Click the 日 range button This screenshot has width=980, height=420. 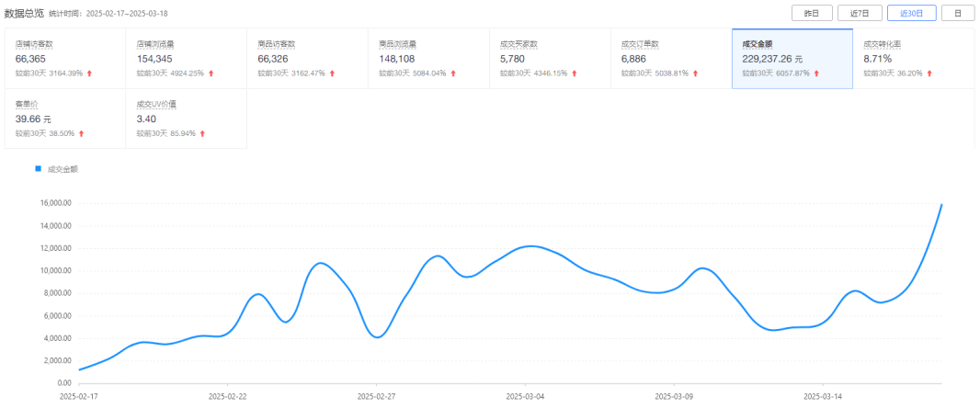click(958, 13)
